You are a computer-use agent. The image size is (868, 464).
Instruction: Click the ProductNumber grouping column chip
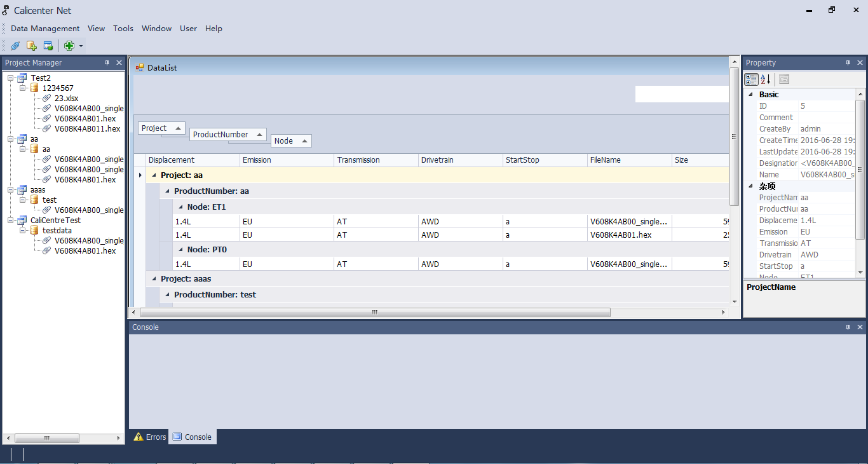tap(221, 135)
